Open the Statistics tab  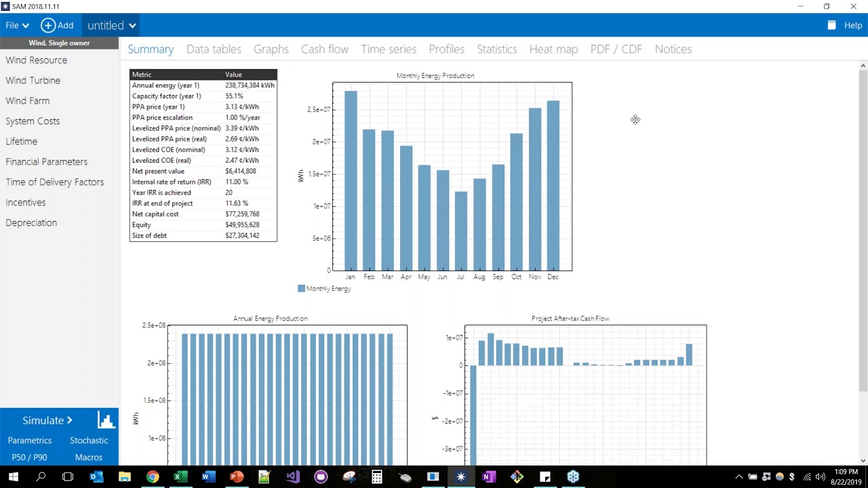tap(496, 49)
